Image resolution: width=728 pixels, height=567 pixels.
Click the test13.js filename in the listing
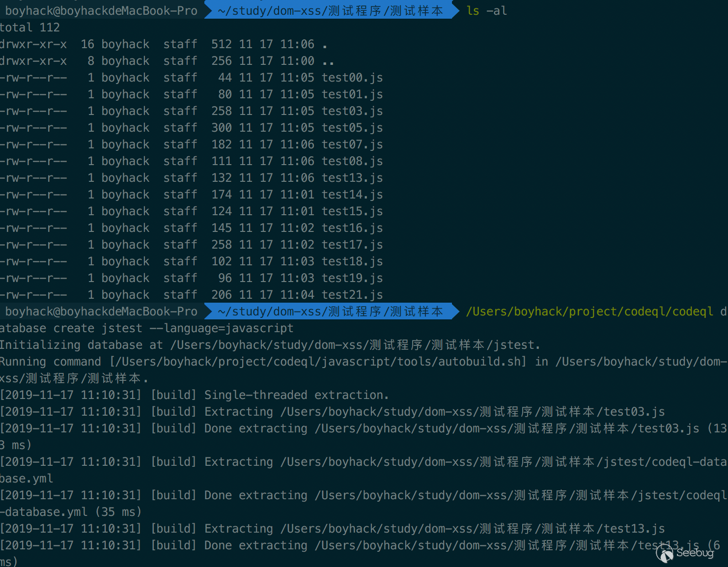(x=352, y=178)
